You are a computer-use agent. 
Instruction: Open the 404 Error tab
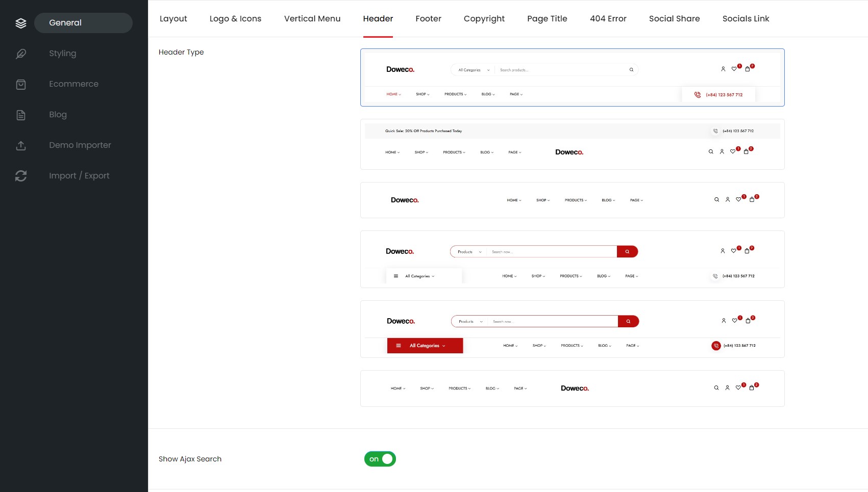[608, 19]
